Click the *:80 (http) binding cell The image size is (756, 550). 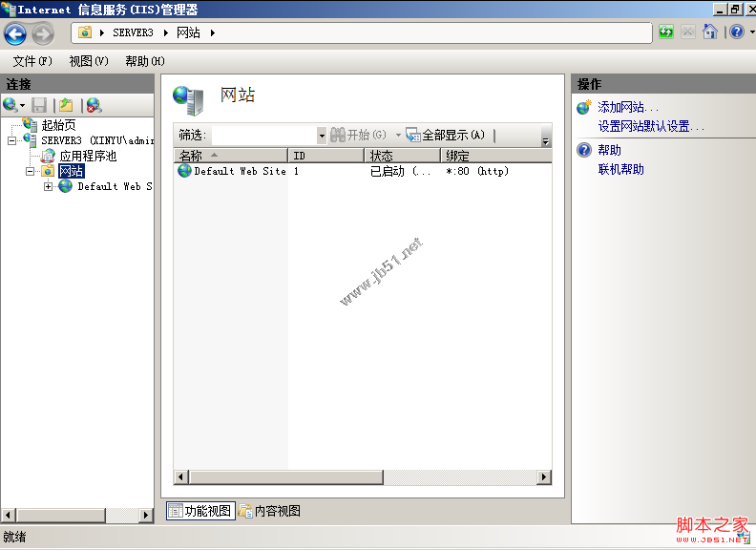477,171
